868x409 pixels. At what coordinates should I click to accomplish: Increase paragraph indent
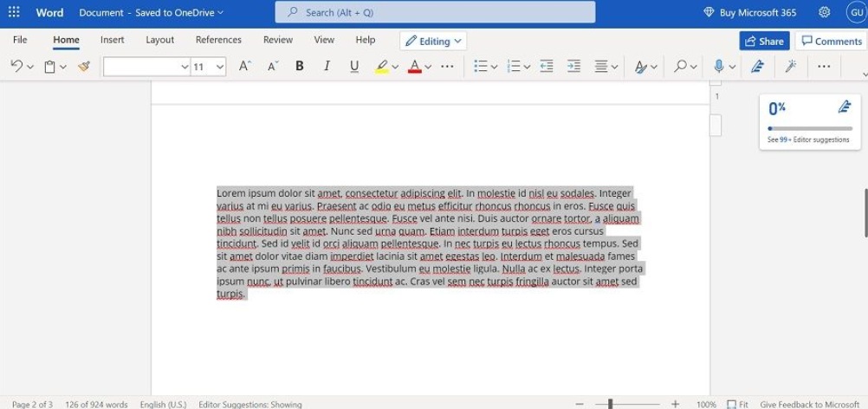[x=574, y=67]
